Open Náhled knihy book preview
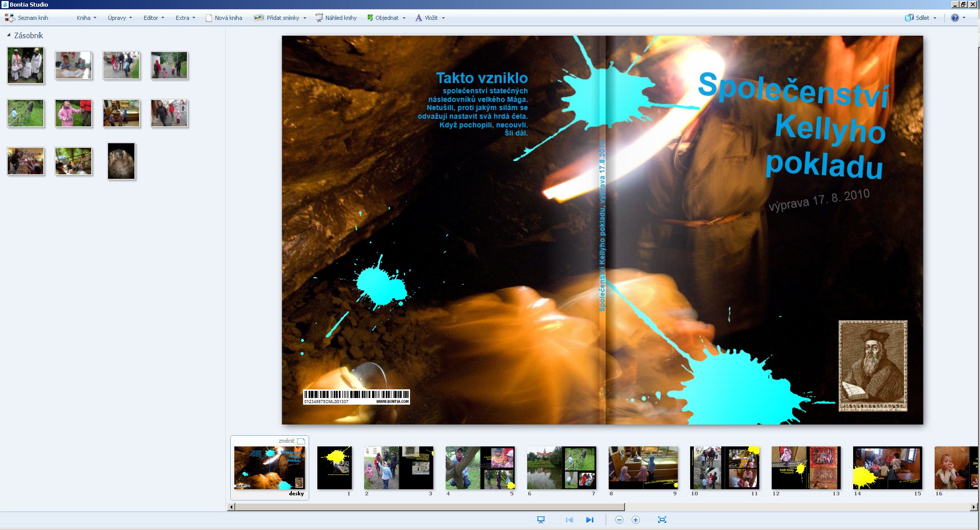Screen dimensions: 980x530 pos(336,18)
